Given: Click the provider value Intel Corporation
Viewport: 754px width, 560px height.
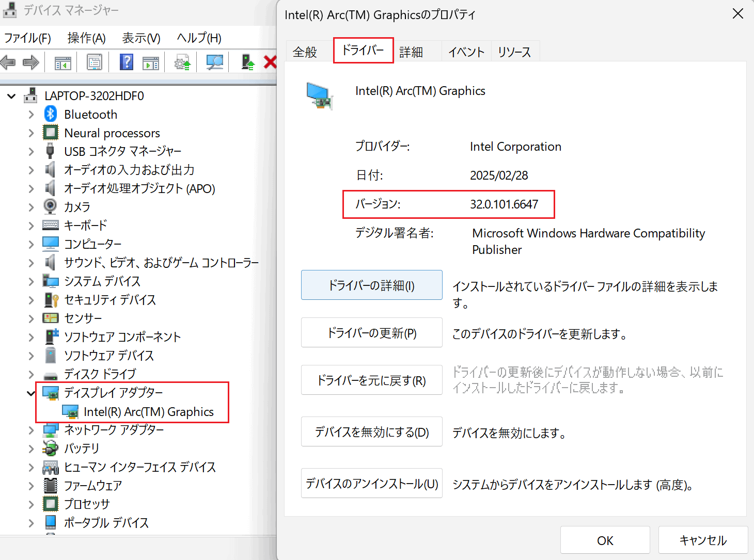Looking at the screenshot, I should (x=515, y=147).
